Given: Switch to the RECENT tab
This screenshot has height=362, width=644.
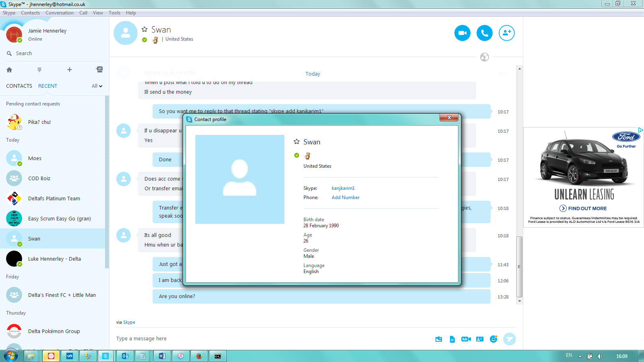Looking at the screenshot, I should 47,86.
